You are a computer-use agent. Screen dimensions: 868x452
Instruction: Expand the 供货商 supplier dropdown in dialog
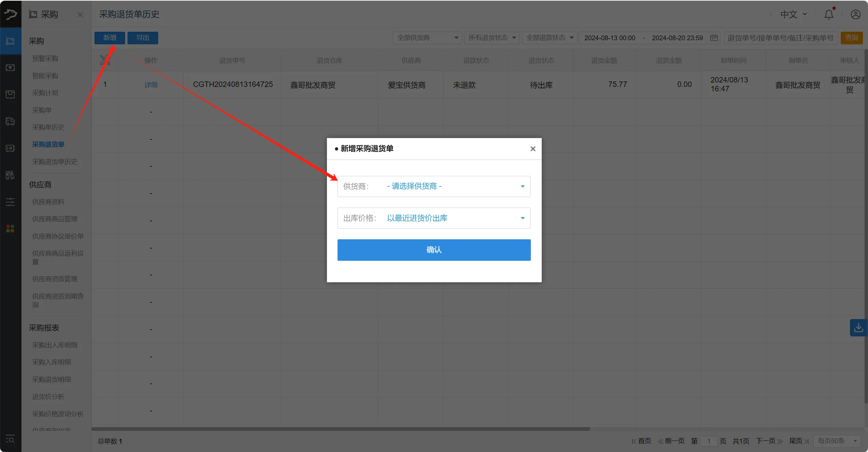point(434,186)
